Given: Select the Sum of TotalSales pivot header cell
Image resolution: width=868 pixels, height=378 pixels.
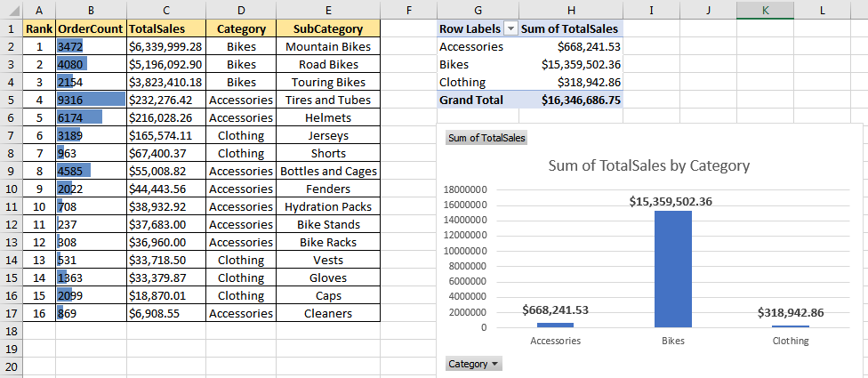Looking at the screenshot, I should (x=571, y=28).
